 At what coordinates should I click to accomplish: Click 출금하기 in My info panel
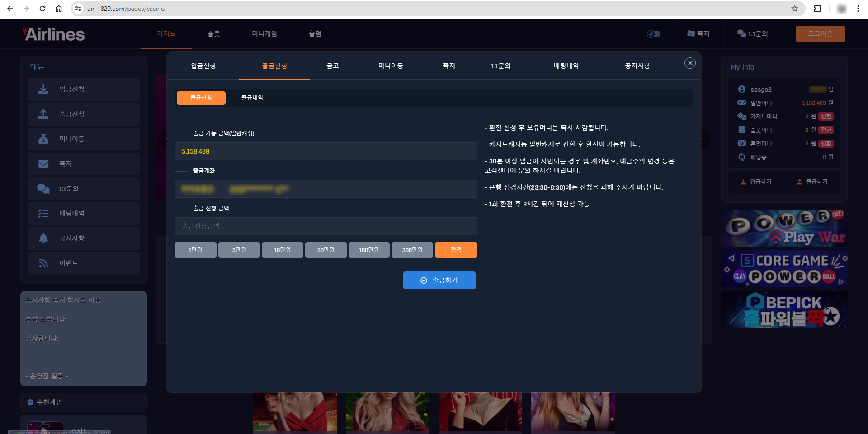pyautogui.click(x=812, y=182)
